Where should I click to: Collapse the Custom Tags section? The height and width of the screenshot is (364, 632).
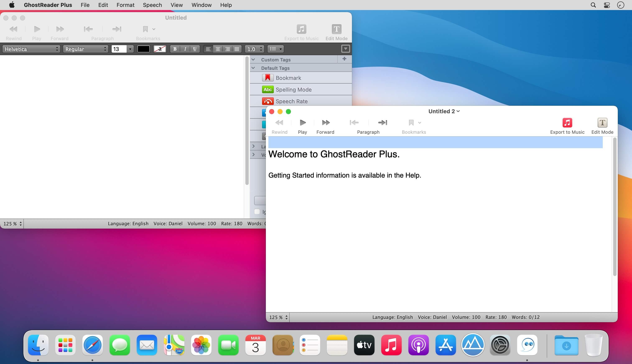click(253, 60)
